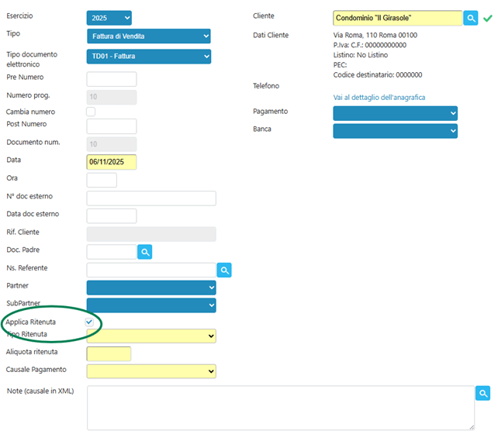Expand the Tipo dropdown showing Fattura di Vendita
Viewport: 498px width, 448px height.
coord(148,36)
